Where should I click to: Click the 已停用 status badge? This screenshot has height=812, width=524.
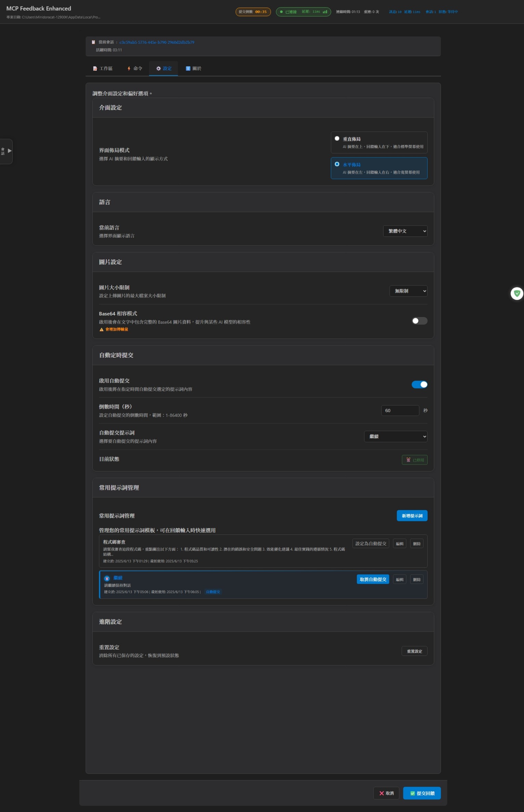(x=415, y=460)
